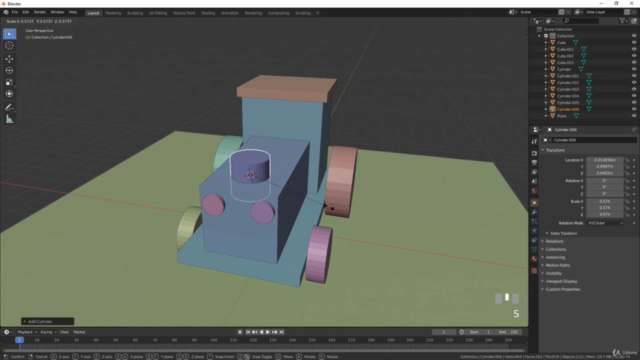Screen dimensions: 640x360
Task: Hide Plane via its eye icon
Action: (634, 116)
